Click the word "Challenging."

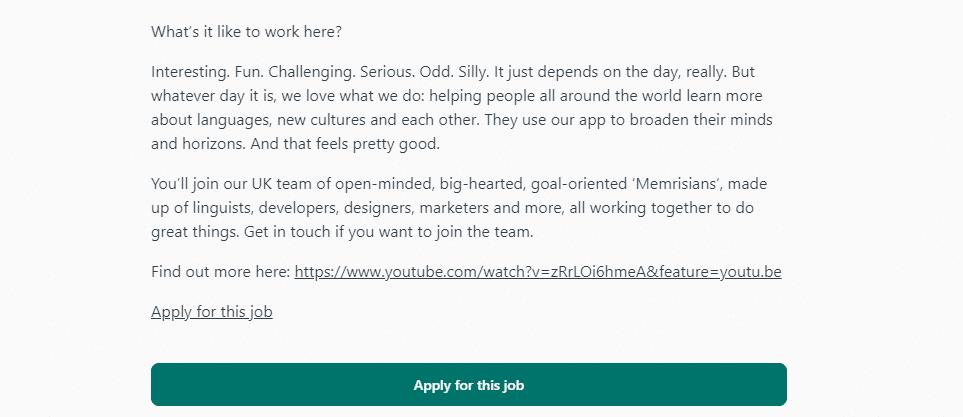pos(312,72)
